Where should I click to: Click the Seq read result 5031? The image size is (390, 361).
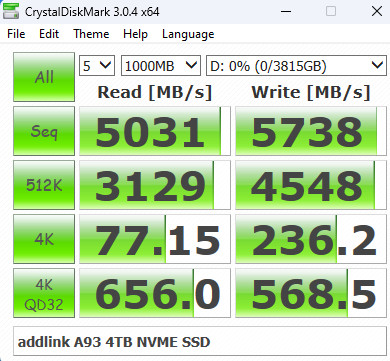(155, 131)
